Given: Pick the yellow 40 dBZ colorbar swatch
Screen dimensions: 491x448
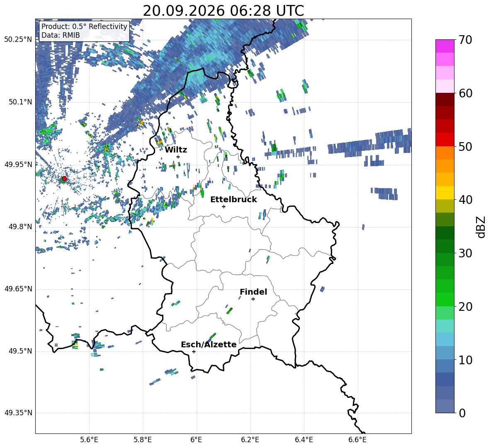Looking at the screenshot, I should [445, 193].
